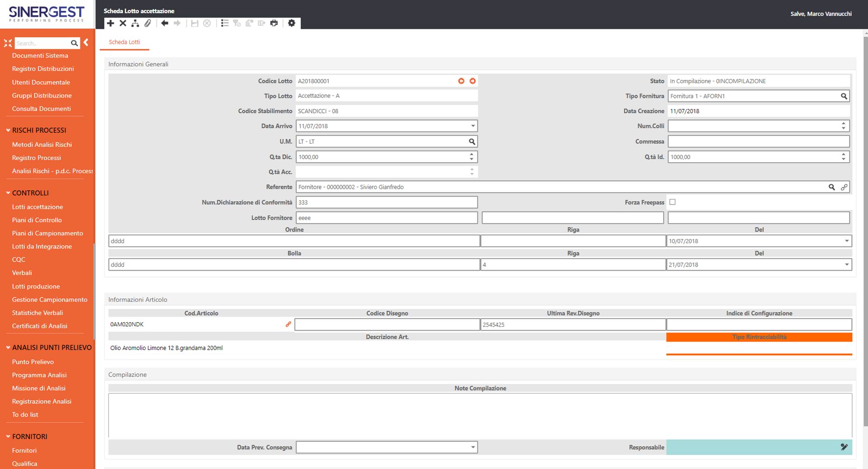This screenshot has width=868, height=469.
Task: Click the printer icon
Action: coord(274,23)
